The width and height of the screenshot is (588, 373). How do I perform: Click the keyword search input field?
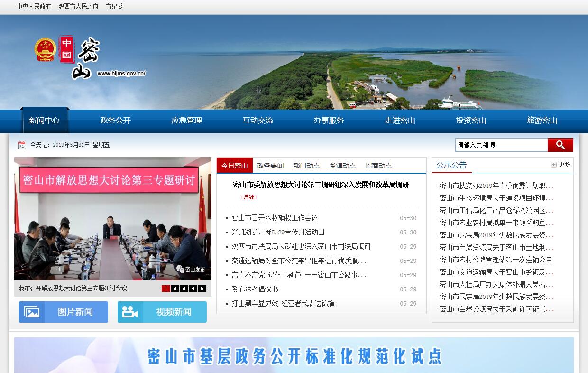coord(501,145)
